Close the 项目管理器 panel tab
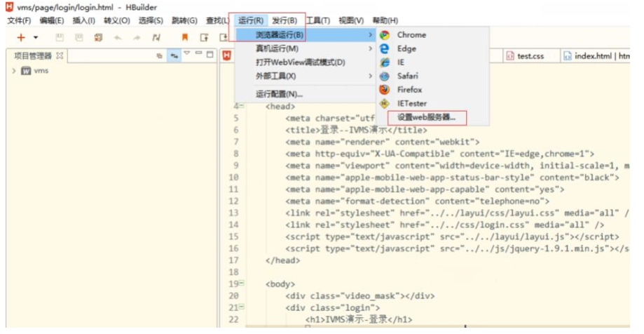The height and width of the screenshot is (334, 644). (x=60, y=55)
